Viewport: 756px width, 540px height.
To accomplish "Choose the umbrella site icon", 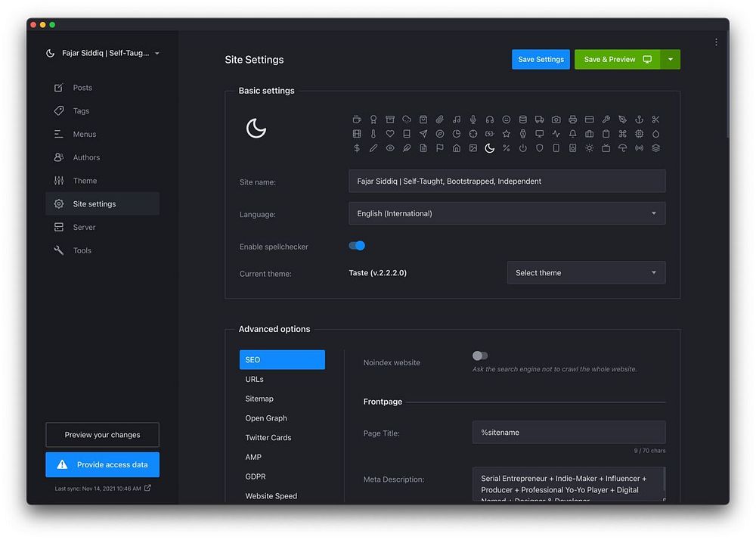I will [622, 148].
